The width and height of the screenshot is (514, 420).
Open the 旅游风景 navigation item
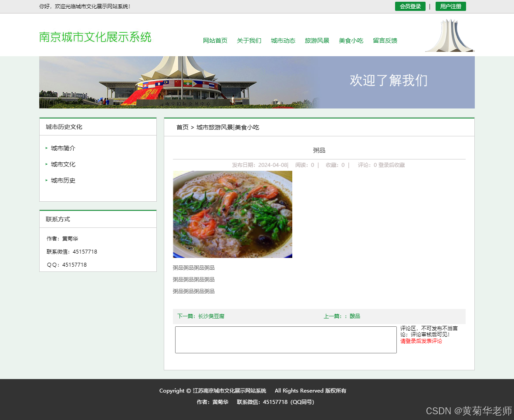(x=317, y=41)
